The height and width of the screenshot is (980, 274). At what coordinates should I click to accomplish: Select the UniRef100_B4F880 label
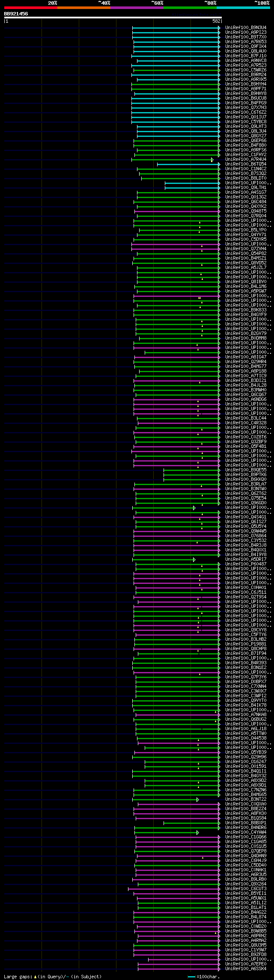[x=246, y=145]
